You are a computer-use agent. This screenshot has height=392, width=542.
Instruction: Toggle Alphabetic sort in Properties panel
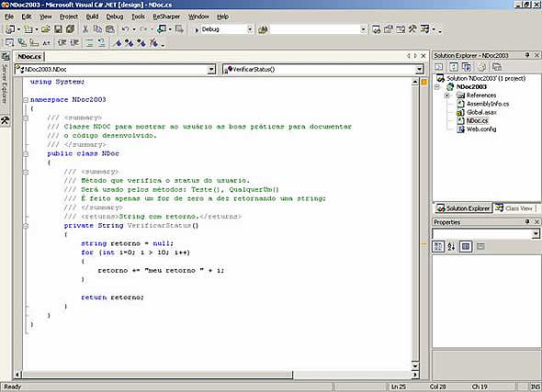coord(451,246)
